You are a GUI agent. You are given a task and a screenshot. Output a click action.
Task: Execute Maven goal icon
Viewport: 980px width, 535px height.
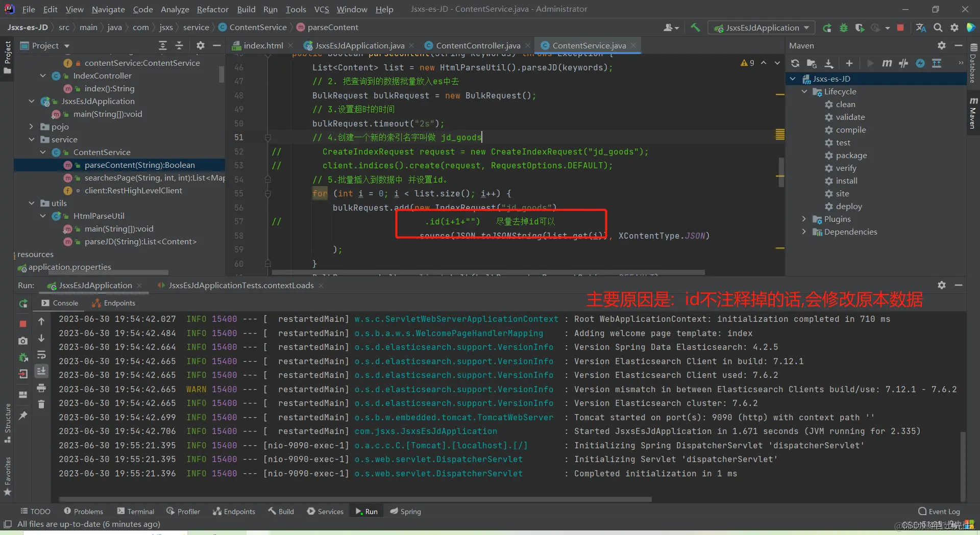coord(887,63)
